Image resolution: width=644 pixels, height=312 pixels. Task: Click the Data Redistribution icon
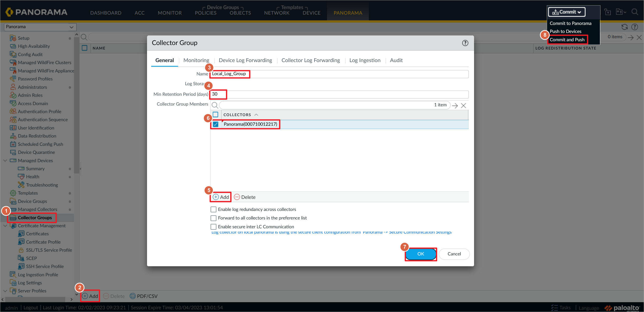pyautogui.click(x=13, y=136)
